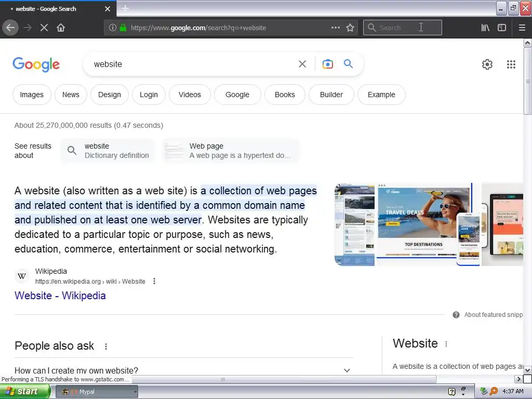Viewport: 532px width, 399px height.
Task: Select the Books filter chip
Action: tap(285, 95)
